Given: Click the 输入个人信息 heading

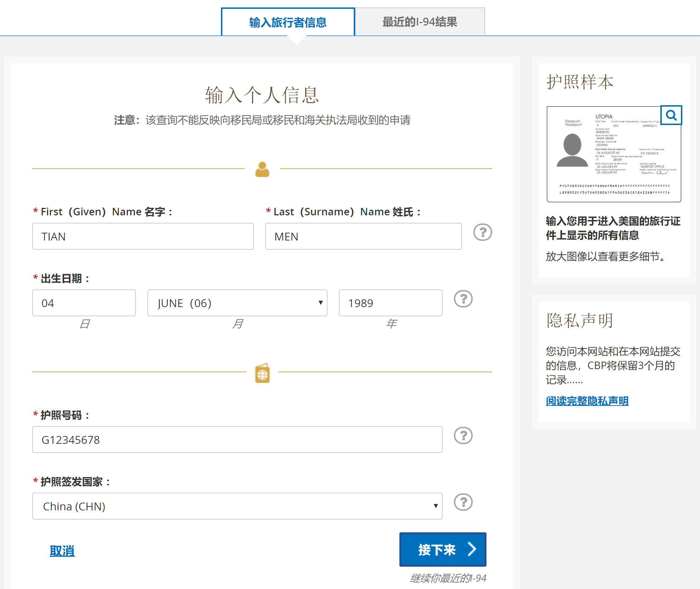Looking at the screenshot, I should coord(262,95).
